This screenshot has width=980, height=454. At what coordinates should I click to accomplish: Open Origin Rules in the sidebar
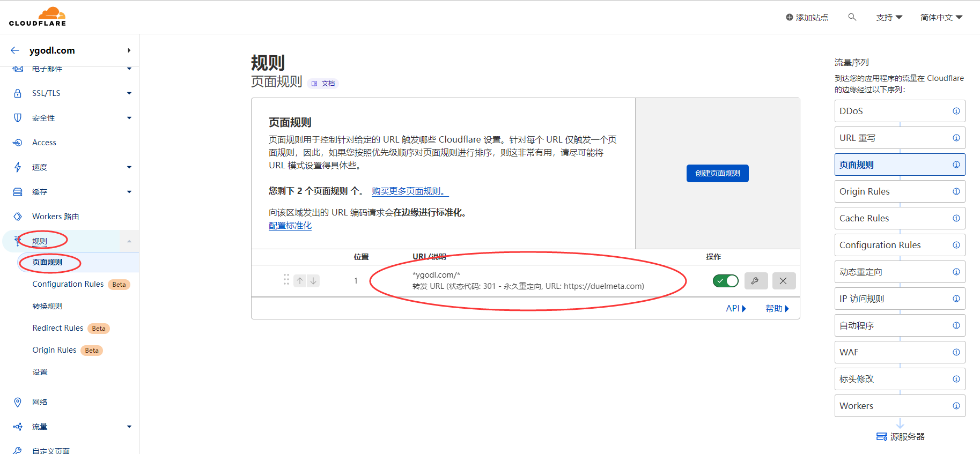point(54,350)
